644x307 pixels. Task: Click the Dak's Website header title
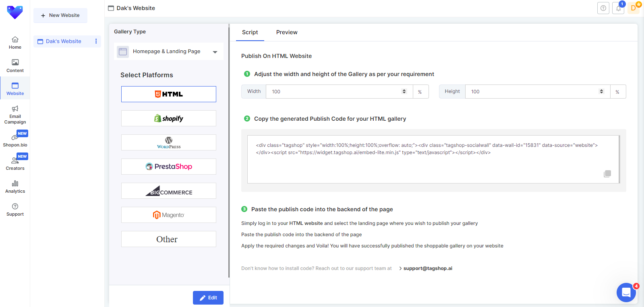pos(136,8)
